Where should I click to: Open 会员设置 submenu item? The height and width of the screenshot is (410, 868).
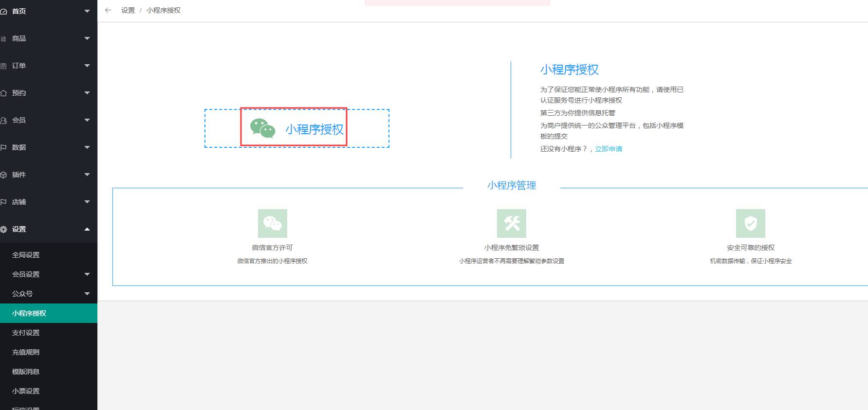point(49,274)
